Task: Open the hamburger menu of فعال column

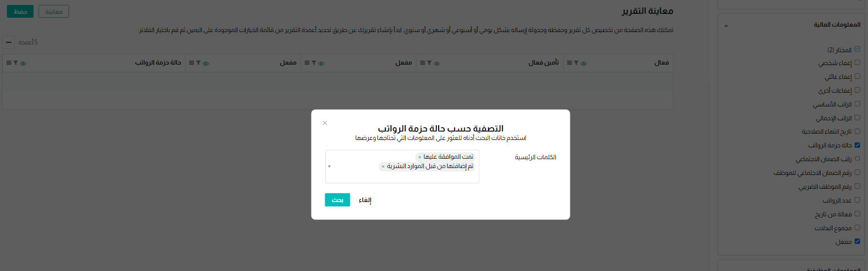Action: 569,63
